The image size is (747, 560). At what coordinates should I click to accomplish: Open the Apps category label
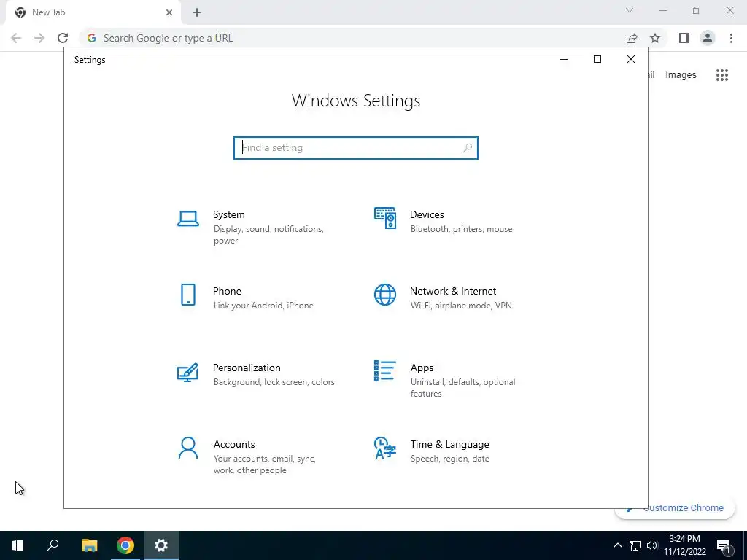422,368
